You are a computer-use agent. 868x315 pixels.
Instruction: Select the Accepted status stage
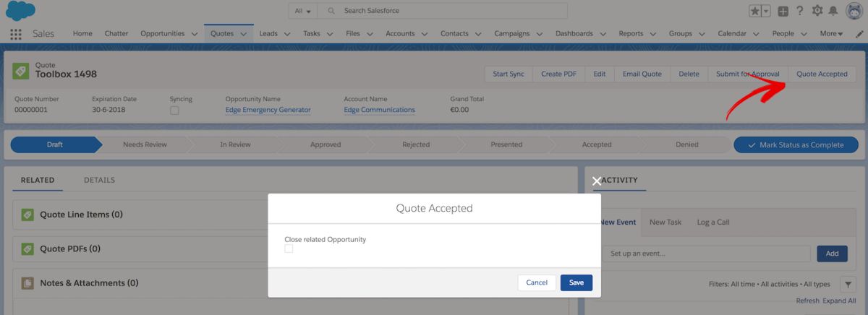(x=597, y=144)
